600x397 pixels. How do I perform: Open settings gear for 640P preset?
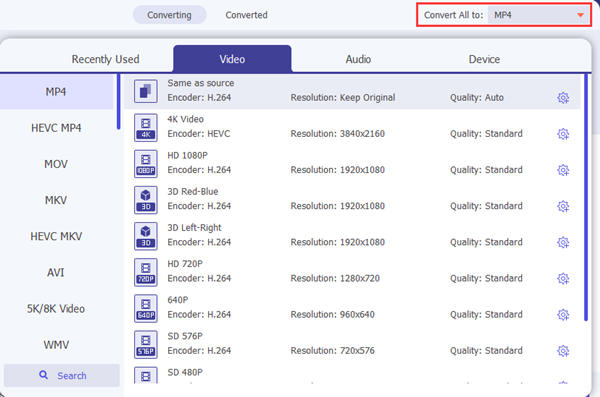[x=562, y=315]
